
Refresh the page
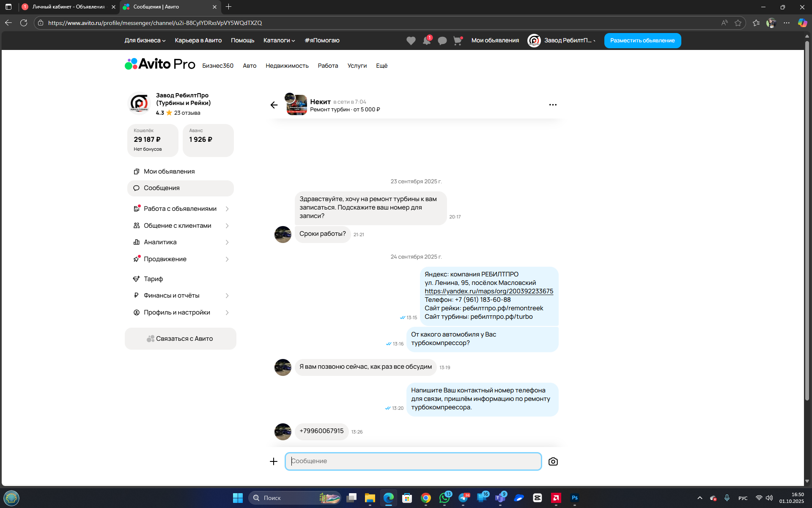(24, 23)
